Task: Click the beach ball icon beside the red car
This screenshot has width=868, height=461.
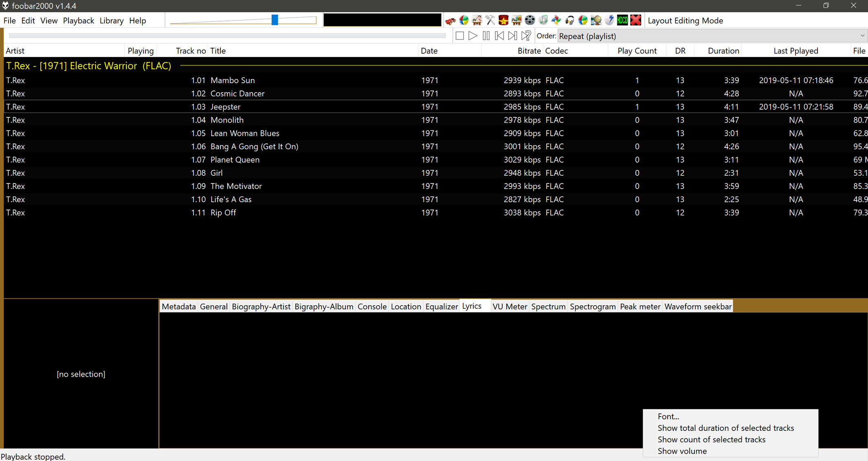Action: point(464,20)
